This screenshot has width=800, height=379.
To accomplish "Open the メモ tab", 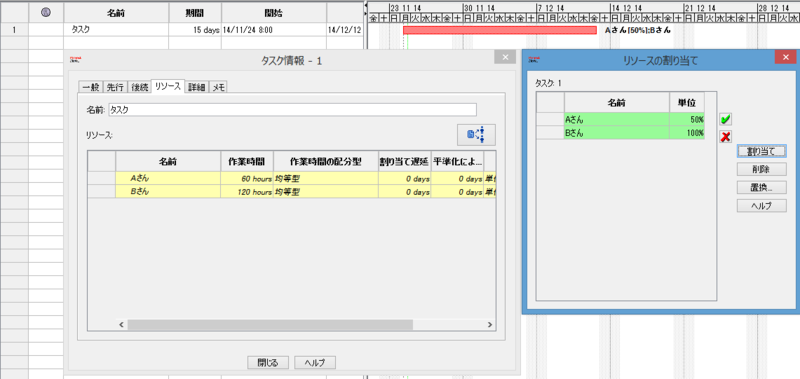I will pos(218,87).
